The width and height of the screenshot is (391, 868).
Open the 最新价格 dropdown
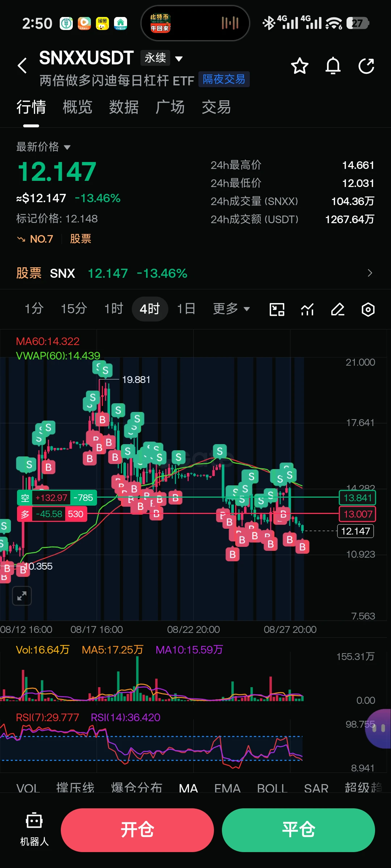[x=43, y=147]
